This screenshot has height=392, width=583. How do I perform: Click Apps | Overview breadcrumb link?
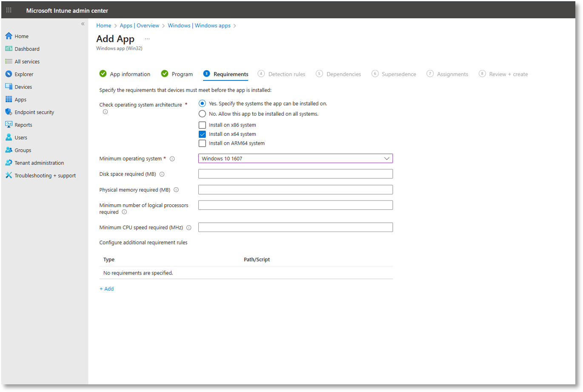pos(140,26)
